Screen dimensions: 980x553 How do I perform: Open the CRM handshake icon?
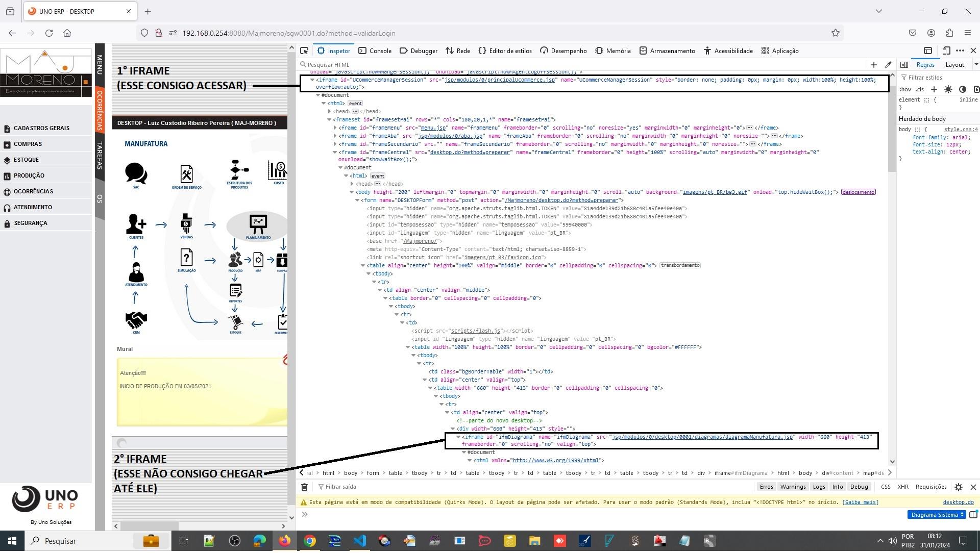pos(136,320)
